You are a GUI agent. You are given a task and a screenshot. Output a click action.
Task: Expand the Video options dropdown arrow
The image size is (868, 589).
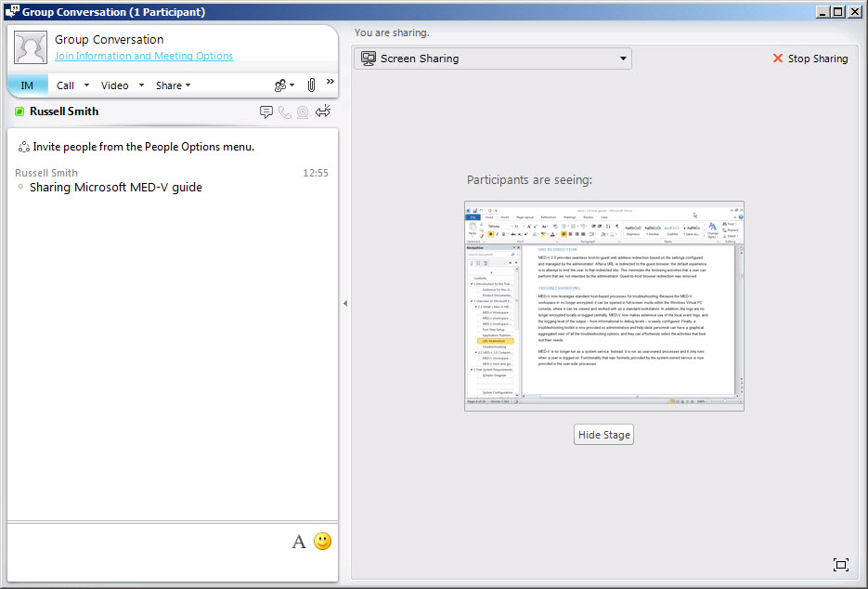point(141,85)
